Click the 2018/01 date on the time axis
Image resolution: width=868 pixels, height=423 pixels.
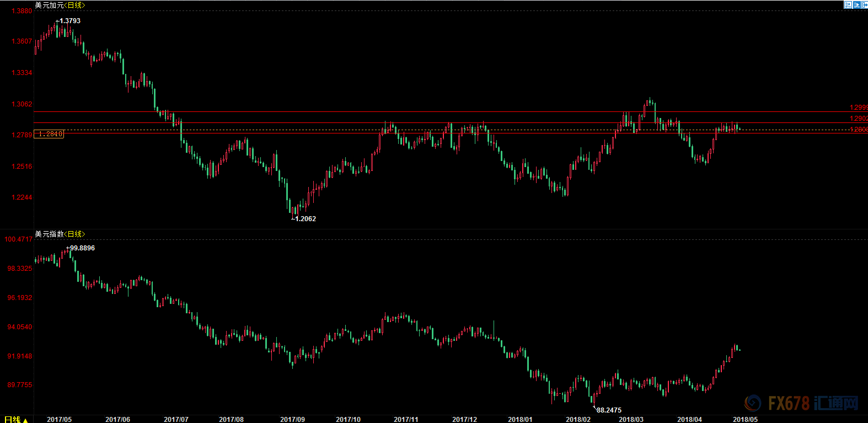tap(521, 420)
